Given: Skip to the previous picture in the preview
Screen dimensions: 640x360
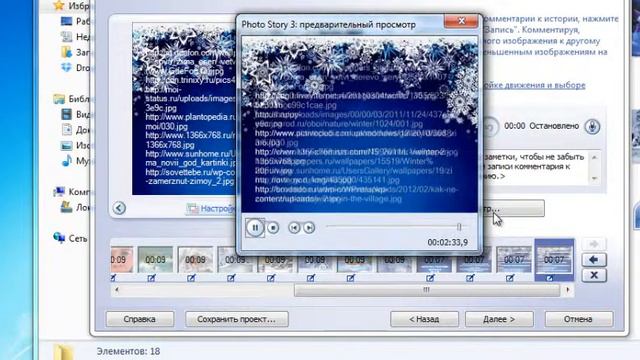Looking at the screenshot, I should pos(294,228).
